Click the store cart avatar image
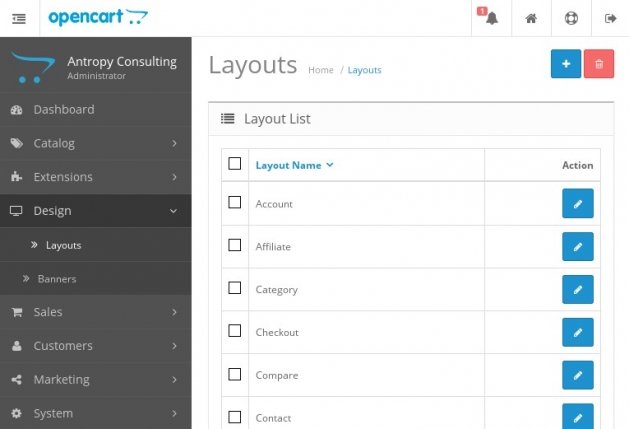The image size is (629, 429). [33, 67]
